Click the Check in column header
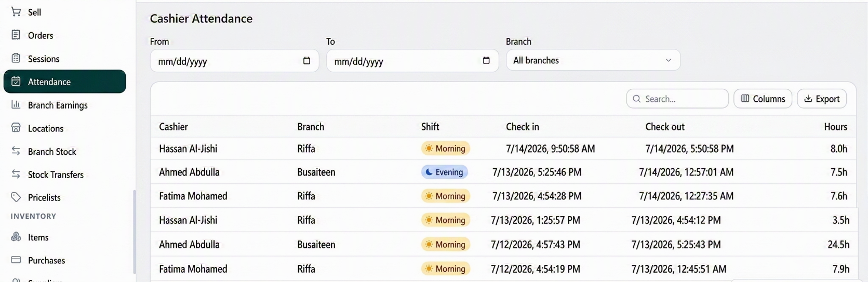The height and width of the screenshot is (282, 868). pos(523,127)
